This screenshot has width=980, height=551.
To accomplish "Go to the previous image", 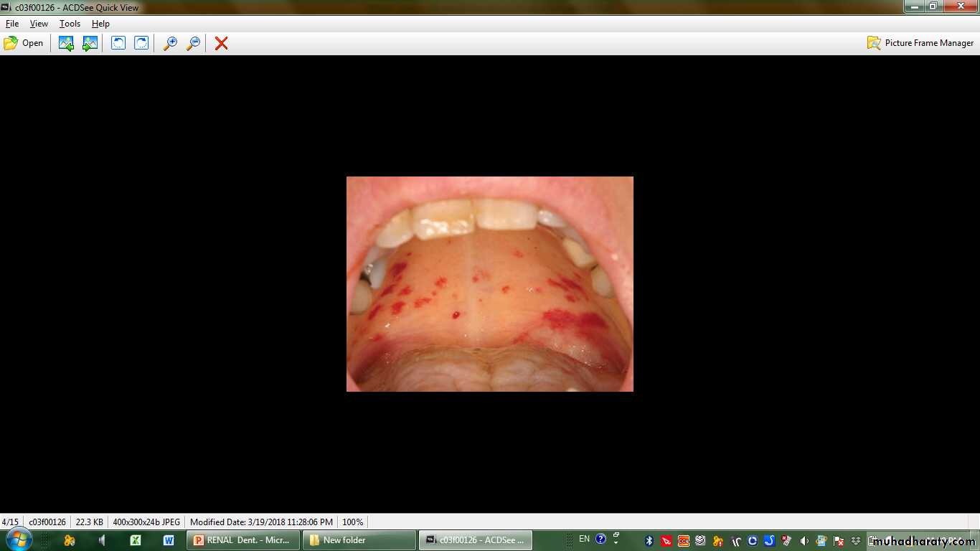I will tap(66, 43).
